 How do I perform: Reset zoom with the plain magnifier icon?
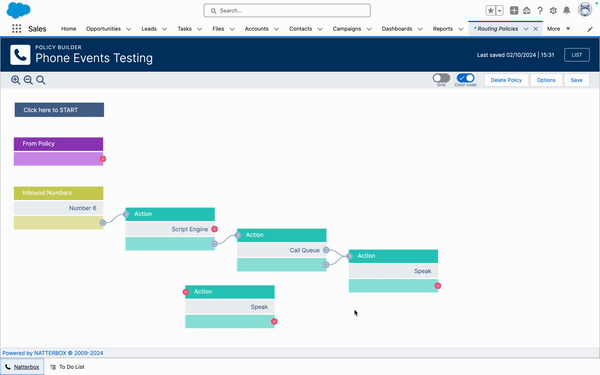pos(41,80)
